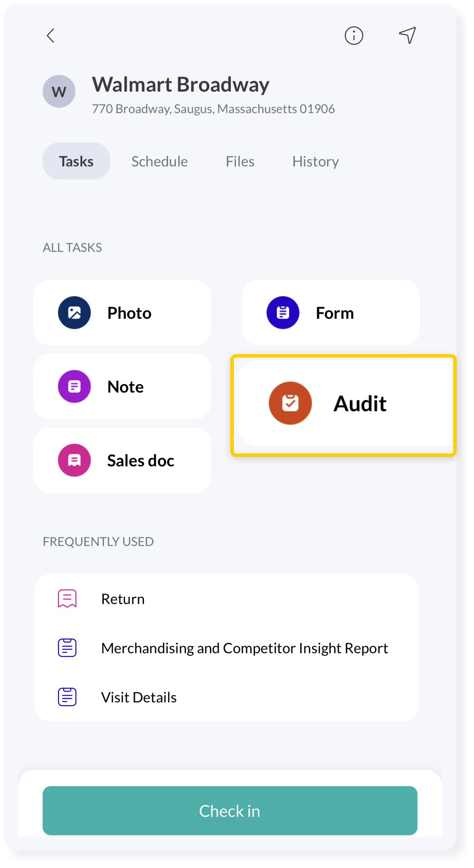Tap the orange Audit checklist icon
474x868 pixels.
[290, 403]
